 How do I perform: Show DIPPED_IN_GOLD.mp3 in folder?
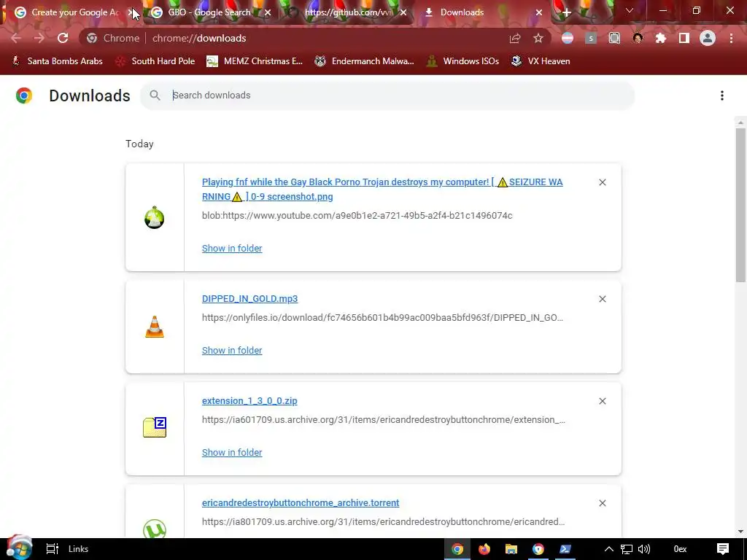pos(232,351)
